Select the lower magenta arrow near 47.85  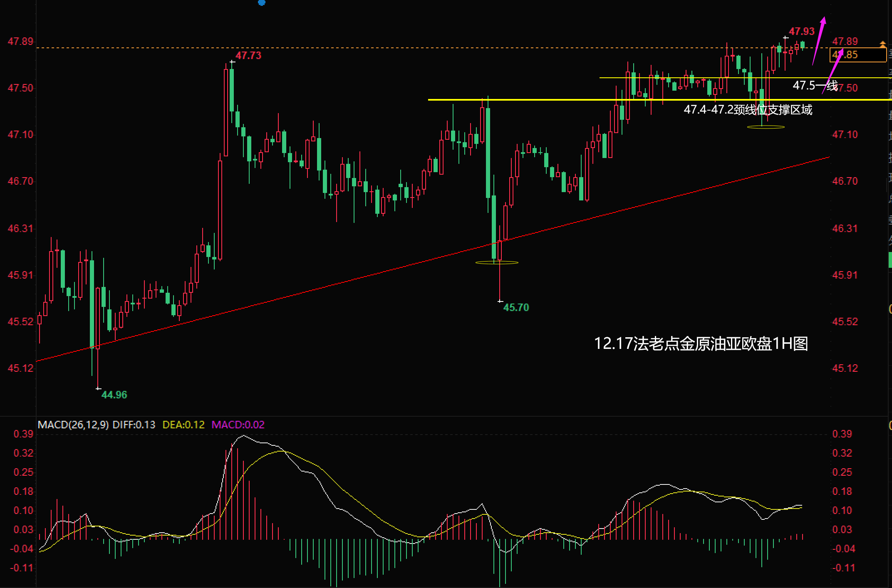(833, 71)
